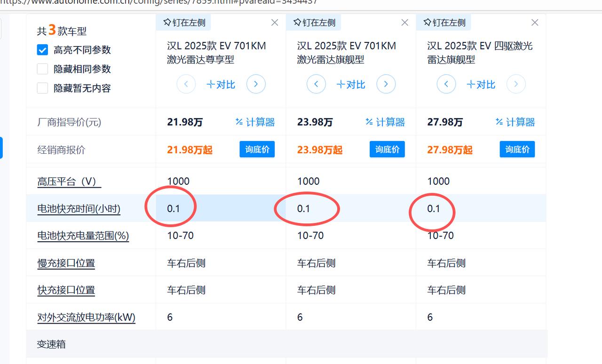Click the 27.98万 manufacturer guide price
Viewport: 602px width, 364px height.
coord(445,122)
